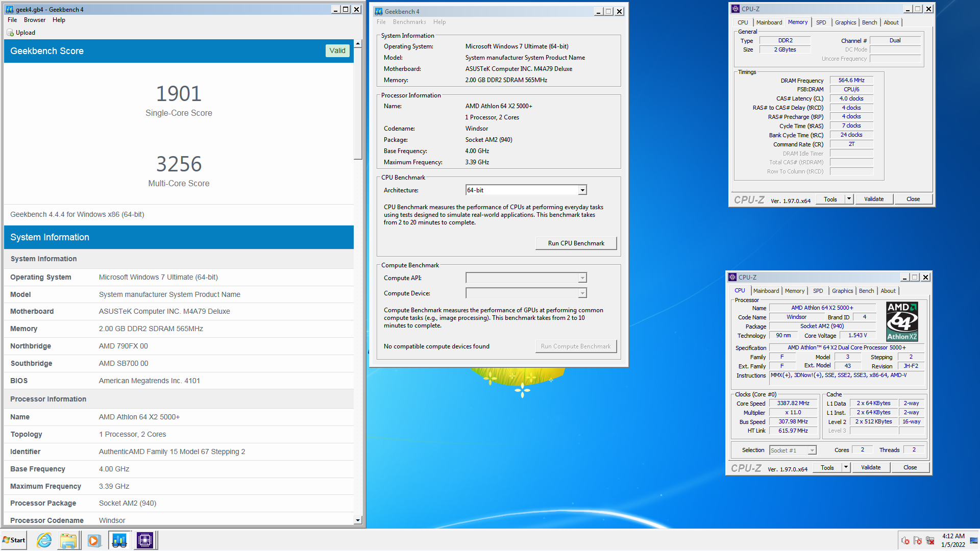
Task: Click Core Voltage value 1.543 V
Action: [857, 335]
